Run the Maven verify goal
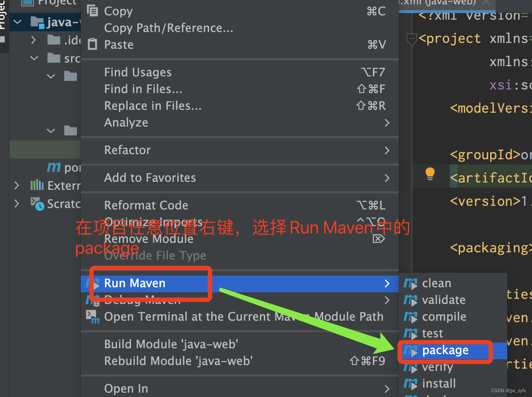532x397 pixels. pos(453,367)
